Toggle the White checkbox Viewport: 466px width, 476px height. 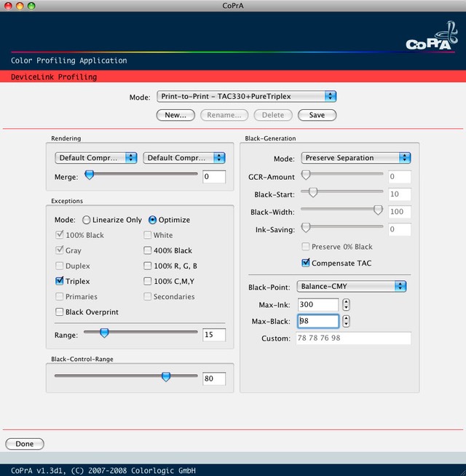(148, 235)
